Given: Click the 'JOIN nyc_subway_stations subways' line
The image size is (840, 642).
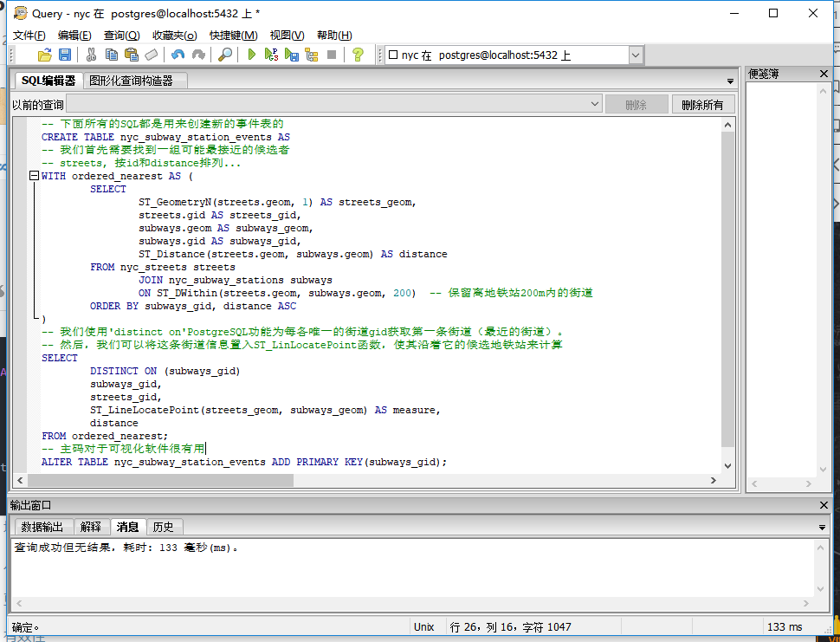Looking at the screenshot, I should pos(236,280).
